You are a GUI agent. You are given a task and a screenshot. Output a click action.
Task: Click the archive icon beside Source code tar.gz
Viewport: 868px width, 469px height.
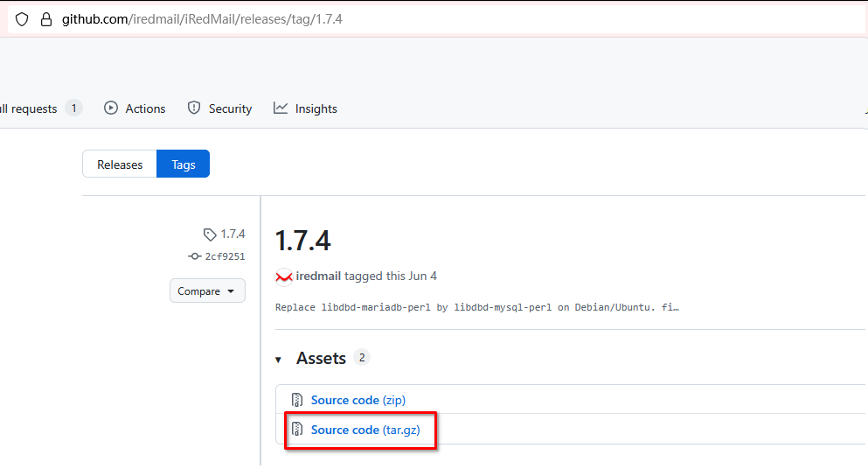(x=297, y=430)
